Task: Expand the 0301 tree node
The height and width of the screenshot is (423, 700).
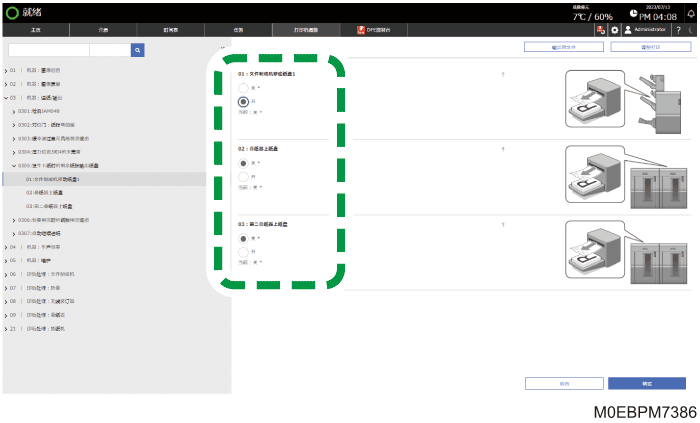Action: pos(14,112)
